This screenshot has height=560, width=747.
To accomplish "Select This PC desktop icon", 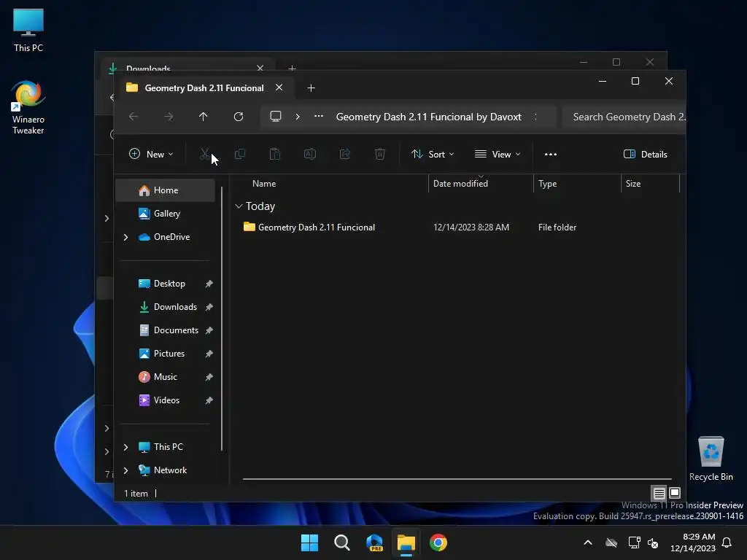I will point(28,31).
